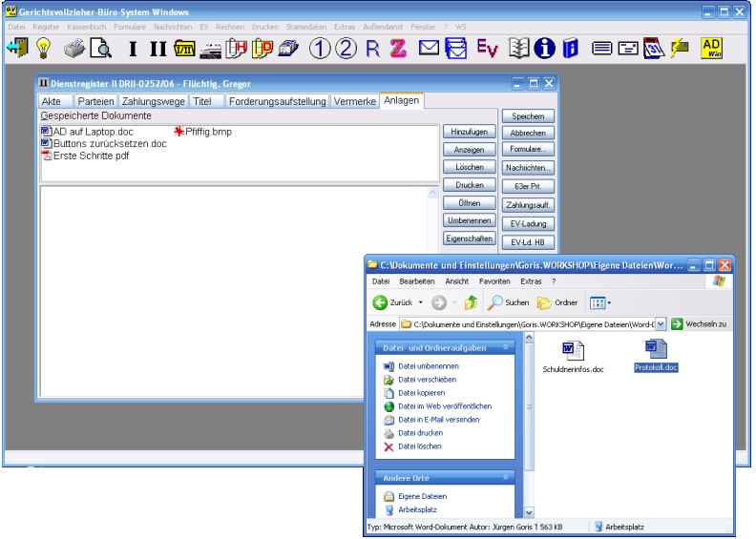Switch to the Forderungsaufstellung tab
This screenshot has height=539, width=756.
[x=275, y=101]
